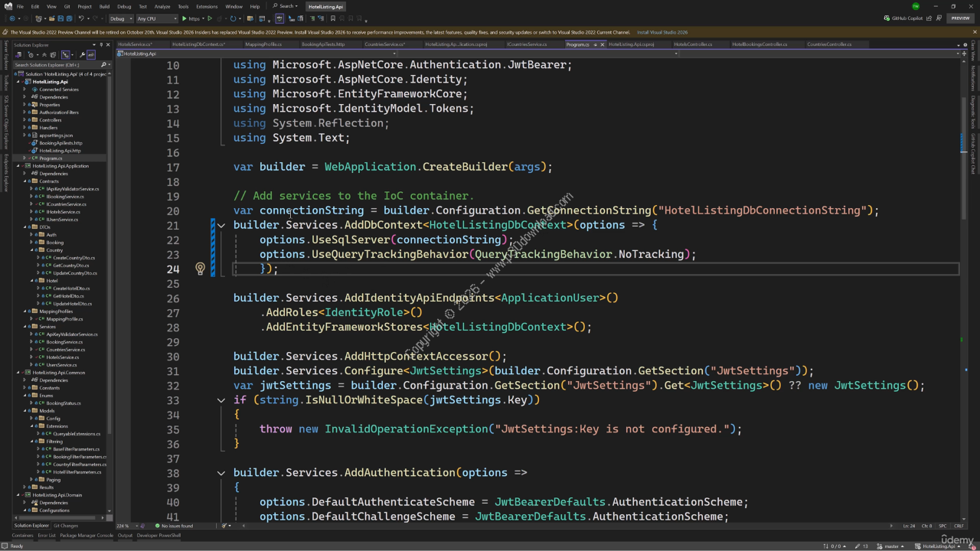Click the Undo icon in the toolbar
The image size is (980, 551).
(x=80, y=18)
